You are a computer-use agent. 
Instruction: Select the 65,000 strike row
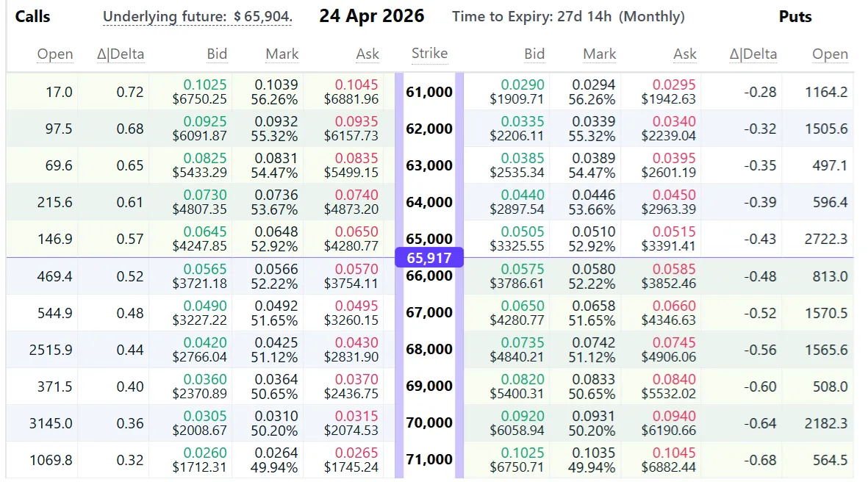[x=430, y=239]
